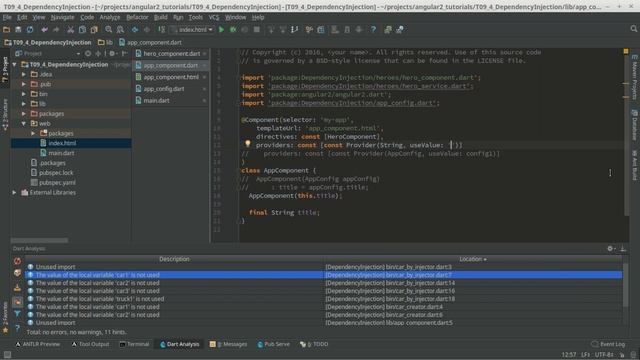Click the Paste icon in toolbar
The image size is (640, 360).
tap(94, 29)
